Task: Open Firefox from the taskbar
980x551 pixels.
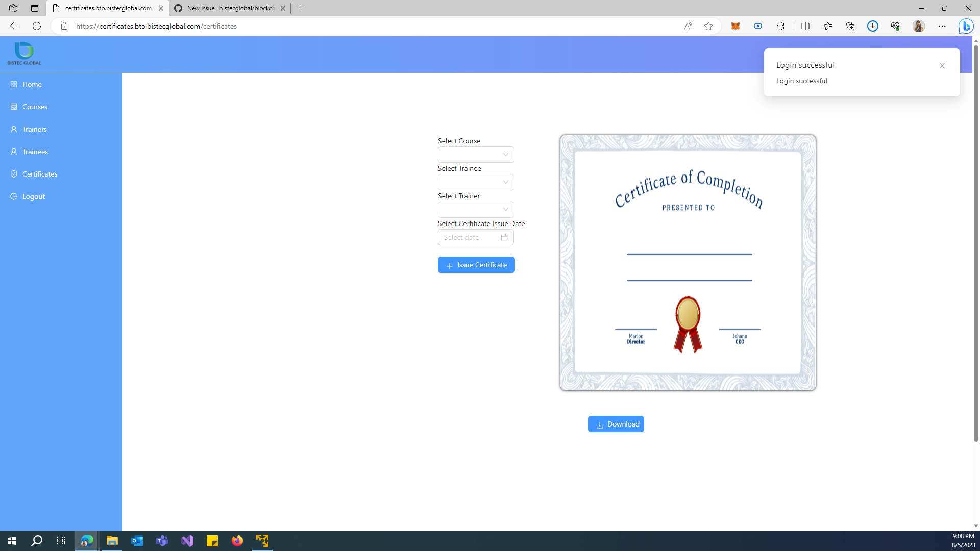Action: 237,540
